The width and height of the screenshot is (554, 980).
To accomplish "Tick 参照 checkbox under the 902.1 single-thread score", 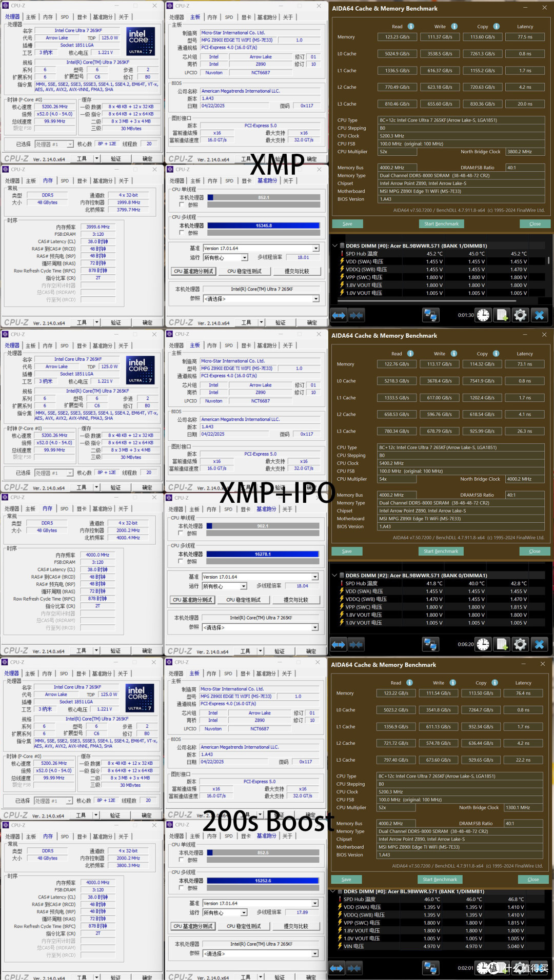I will point(181,533).
